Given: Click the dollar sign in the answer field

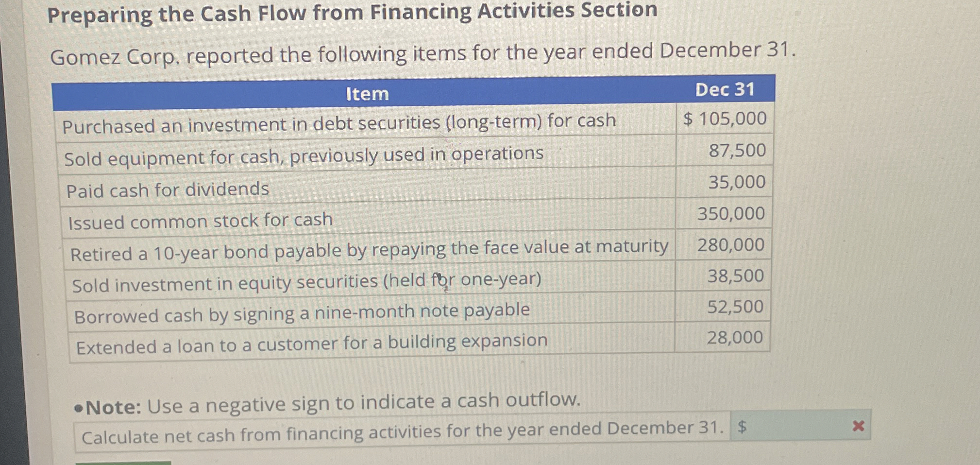Looking at the screenshot, I should click(743, 428).
